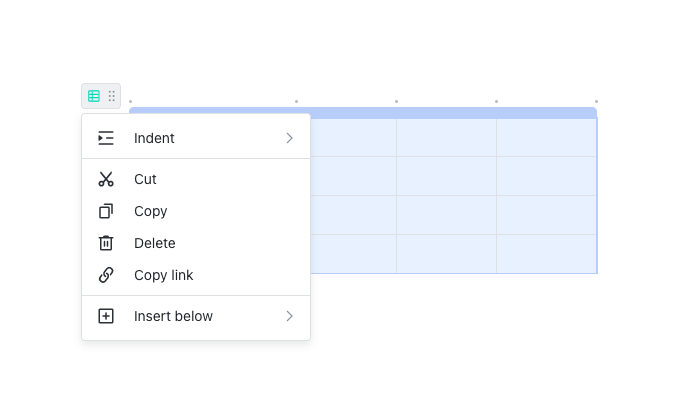
Task: Expand the Indent submenu chevron
Action: click(289, 138)
